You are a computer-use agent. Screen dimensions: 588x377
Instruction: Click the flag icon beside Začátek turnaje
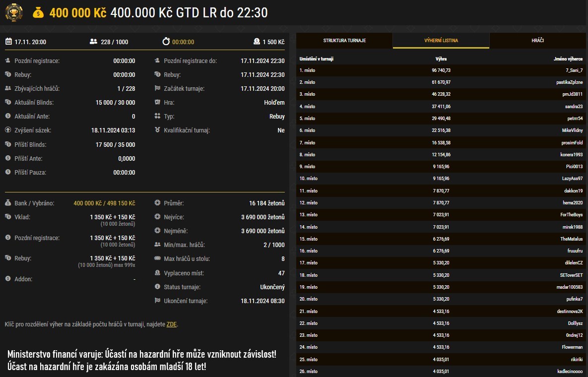(158, 89)
